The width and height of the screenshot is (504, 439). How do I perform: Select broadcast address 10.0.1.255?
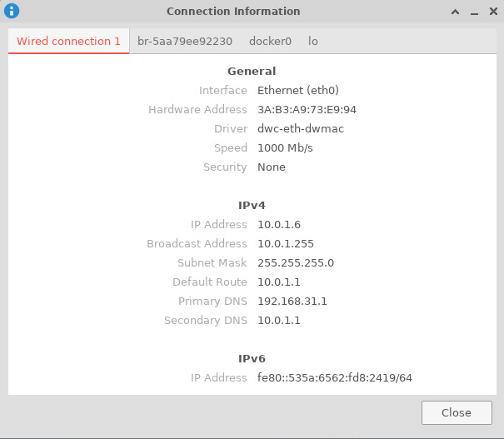click(x=286, y=243)
